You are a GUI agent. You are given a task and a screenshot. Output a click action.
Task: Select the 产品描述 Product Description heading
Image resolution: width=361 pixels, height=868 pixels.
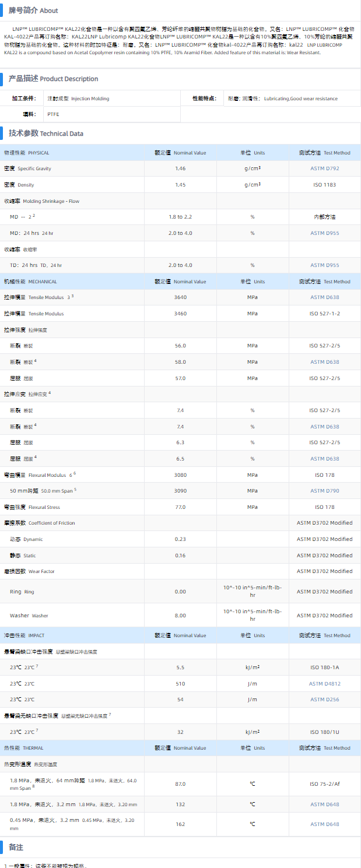click(x=53, y=79)
